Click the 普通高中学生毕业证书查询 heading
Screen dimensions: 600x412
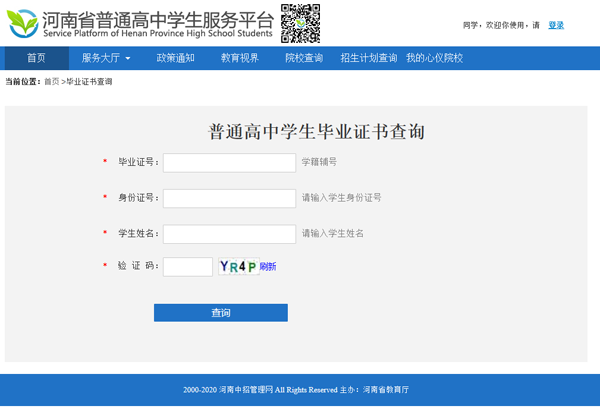pyautogui.click(x=316, y=132)
